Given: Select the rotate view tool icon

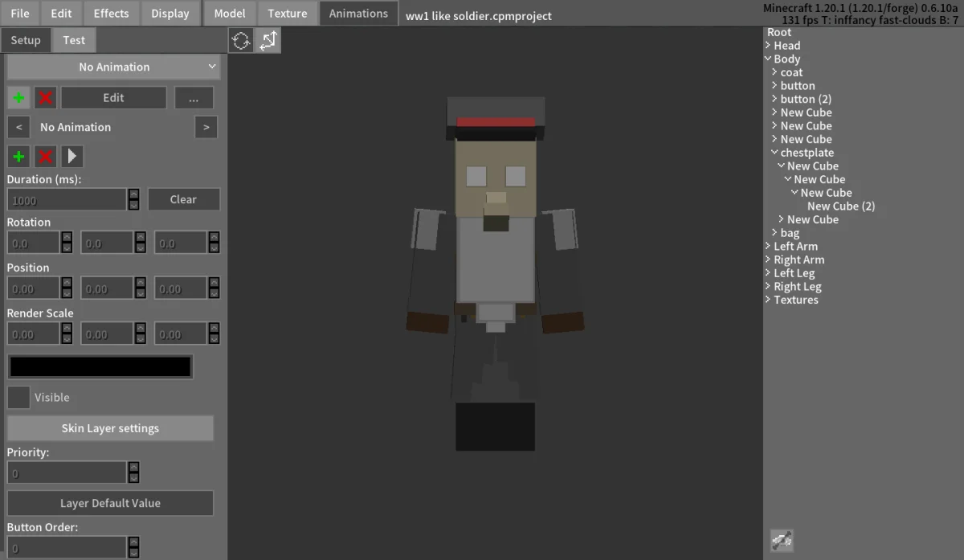Looking at the screenshot, I should coord(241,40).
